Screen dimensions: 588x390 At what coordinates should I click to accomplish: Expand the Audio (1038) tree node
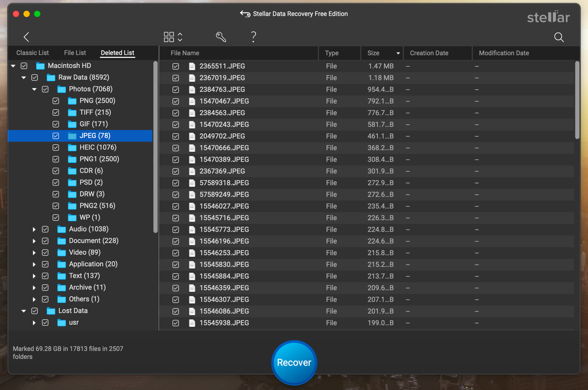coord(34,229)
